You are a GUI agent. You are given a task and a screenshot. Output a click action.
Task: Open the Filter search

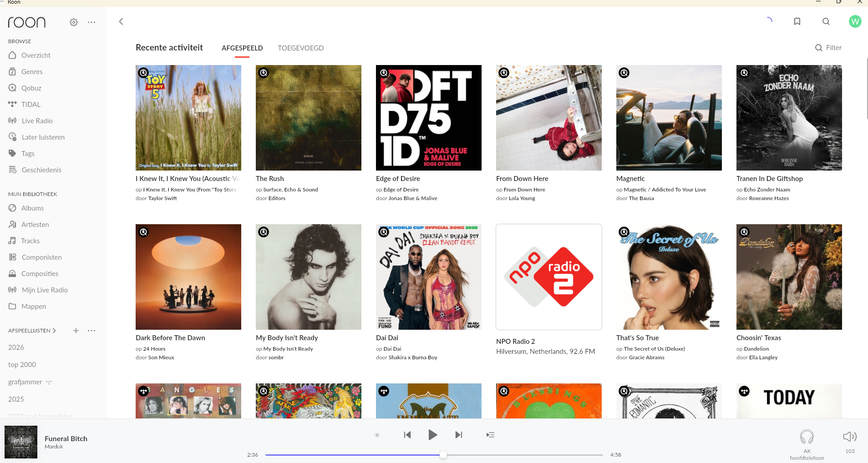point(828,48)
